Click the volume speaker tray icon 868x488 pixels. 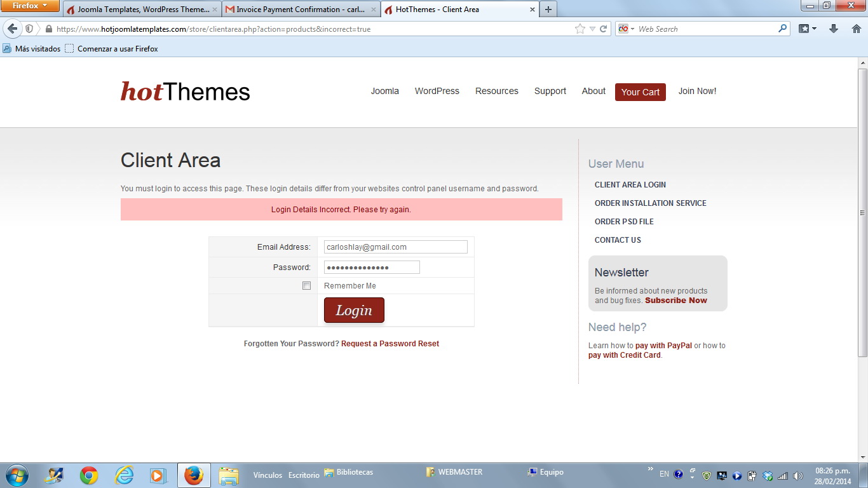pyautogui.click(x=798, y=475)
